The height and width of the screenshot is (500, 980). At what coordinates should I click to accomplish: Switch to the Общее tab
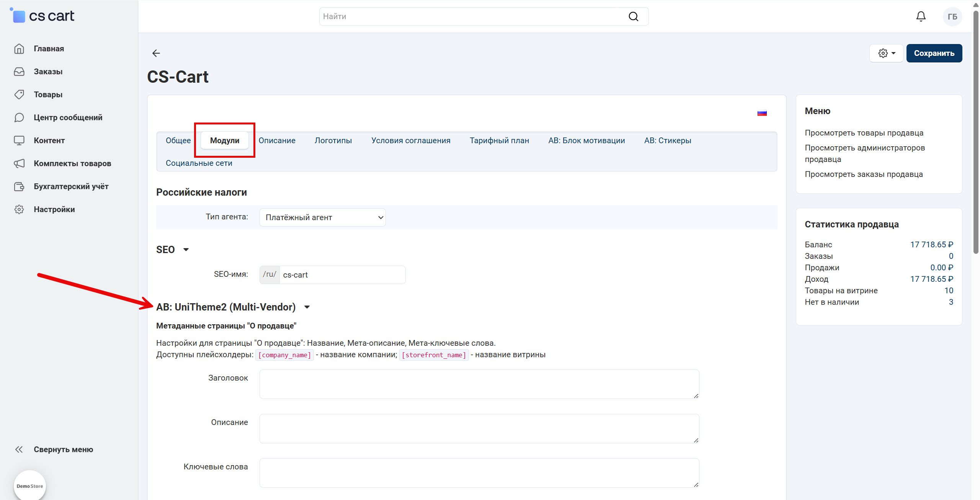coord(178,141)
